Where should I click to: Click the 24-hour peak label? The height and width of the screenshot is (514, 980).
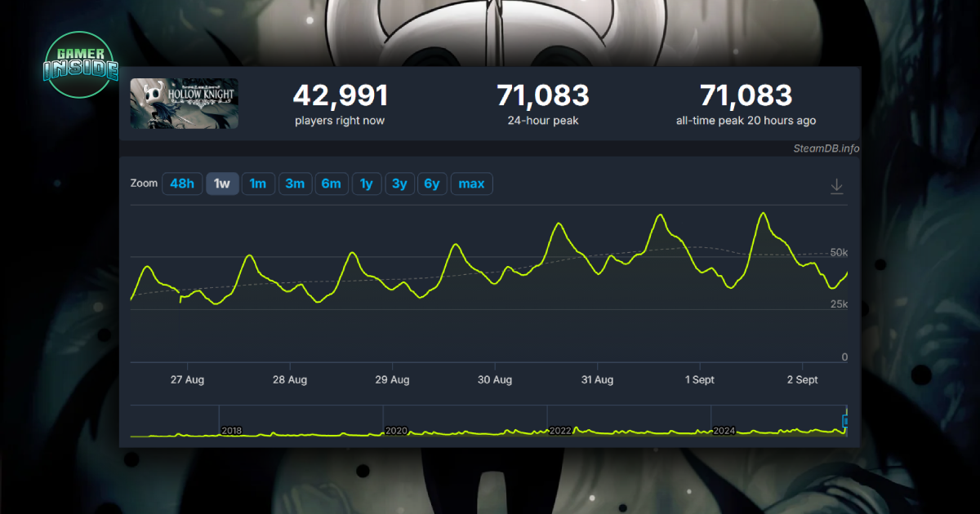[x=543, y=121]
